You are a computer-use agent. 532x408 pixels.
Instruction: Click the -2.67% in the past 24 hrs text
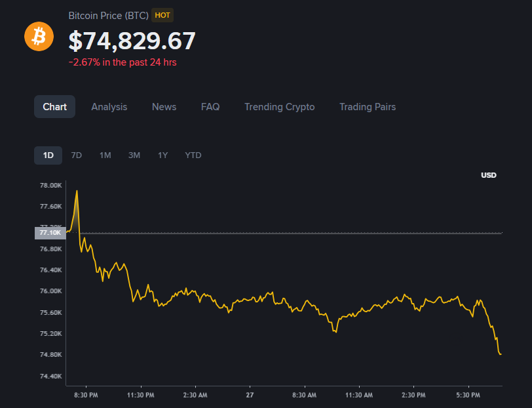point(123,62)
